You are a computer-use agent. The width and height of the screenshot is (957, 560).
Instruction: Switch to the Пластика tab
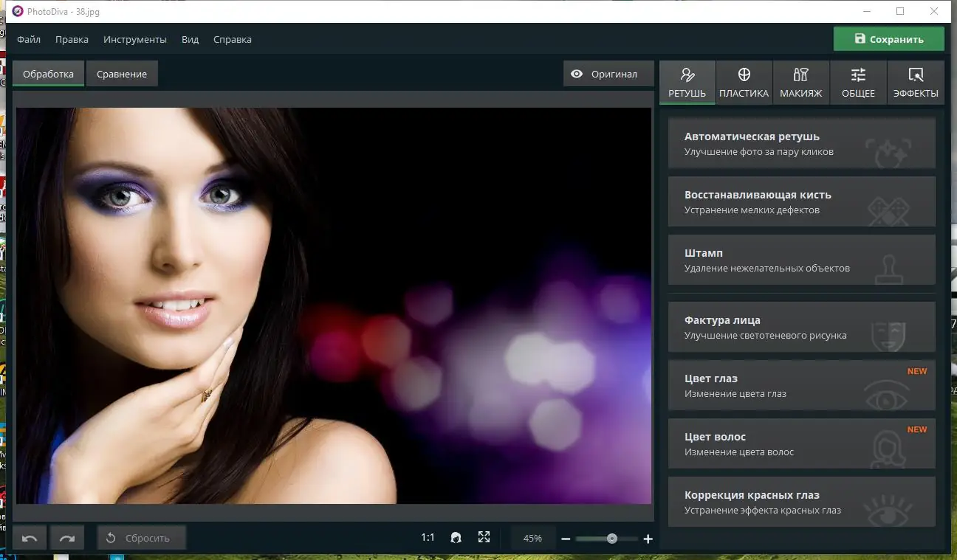(x=744, y=82)
